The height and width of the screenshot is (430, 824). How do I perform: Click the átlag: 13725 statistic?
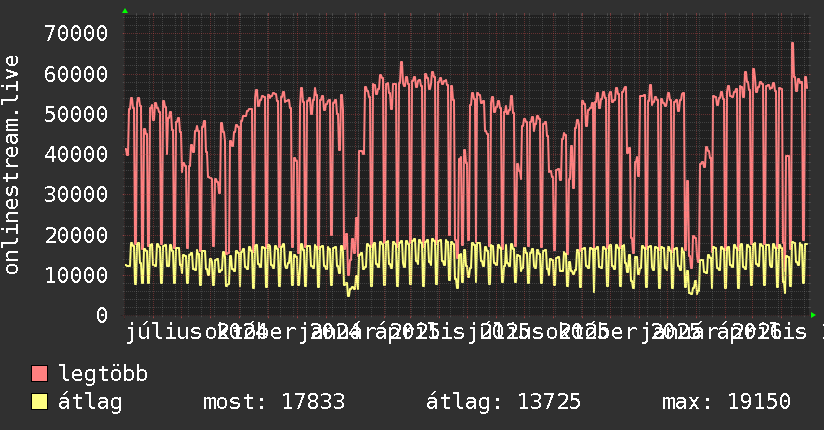point(503,402)
